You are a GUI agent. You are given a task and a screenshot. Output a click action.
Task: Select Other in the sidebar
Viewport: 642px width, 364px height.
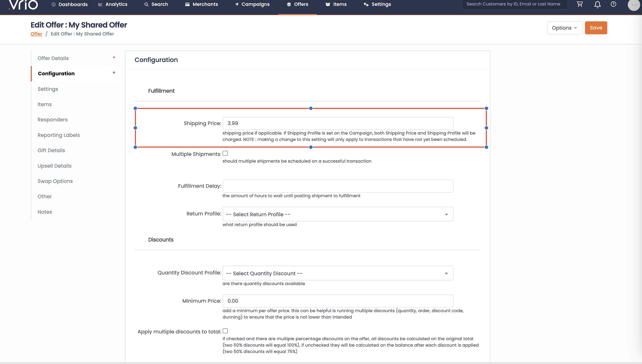click(x=76, y=196)
